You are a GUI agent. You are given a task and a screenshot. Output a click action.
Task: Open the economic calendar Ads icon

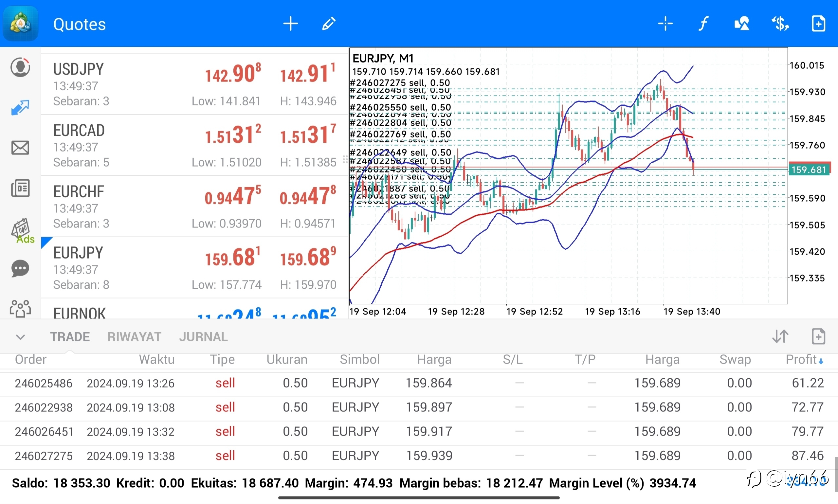(22, 231)
